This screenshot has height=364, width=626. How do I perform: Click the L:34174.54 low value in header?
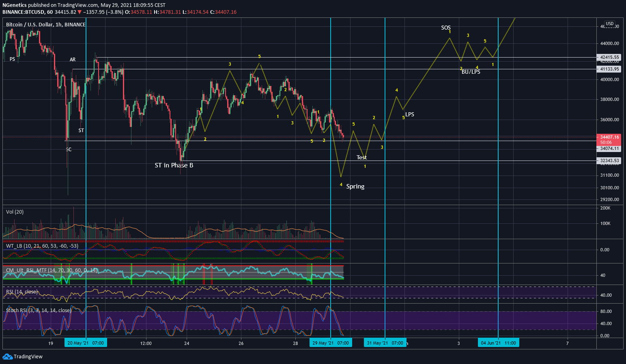(x=195, y=12)
